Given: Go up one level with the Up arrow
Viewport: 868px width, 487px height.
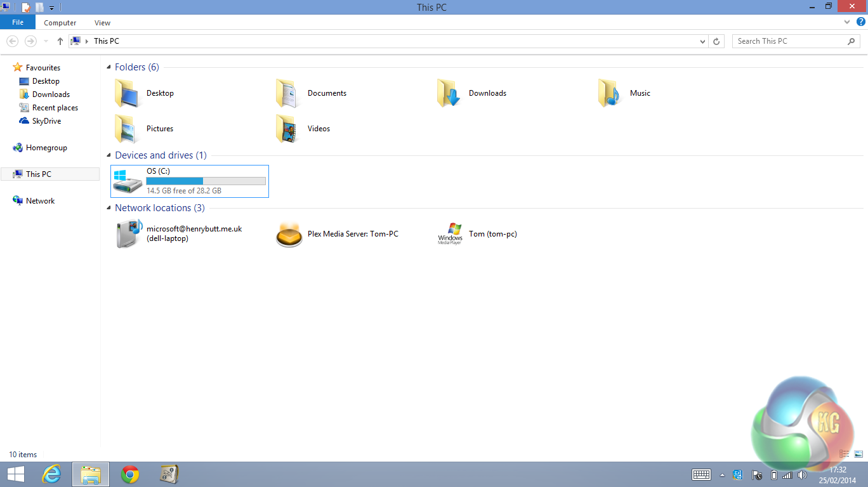Looking at the screenshot, I should point(60,41).
